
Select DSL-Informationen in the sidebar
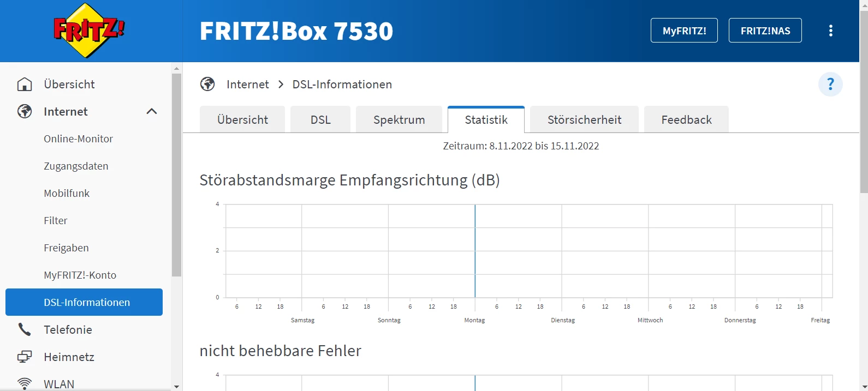coord(84,302)
